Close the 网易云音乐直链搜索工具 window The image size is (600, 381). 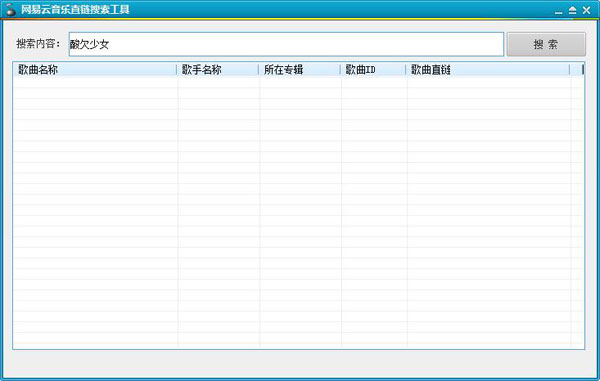(x=586, y=10)
